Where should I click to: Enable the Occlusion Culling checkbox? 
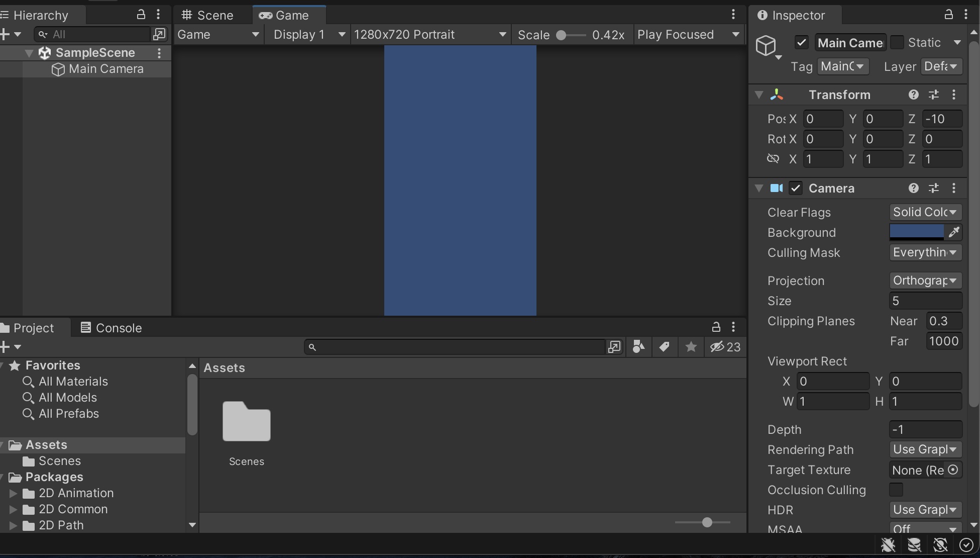896,490
